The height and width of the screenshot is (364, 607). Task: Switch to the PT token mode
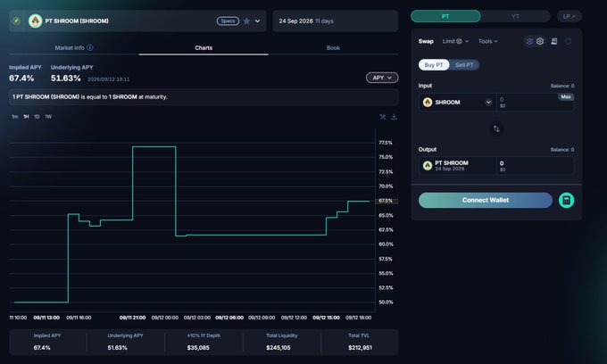coord(445,16)
